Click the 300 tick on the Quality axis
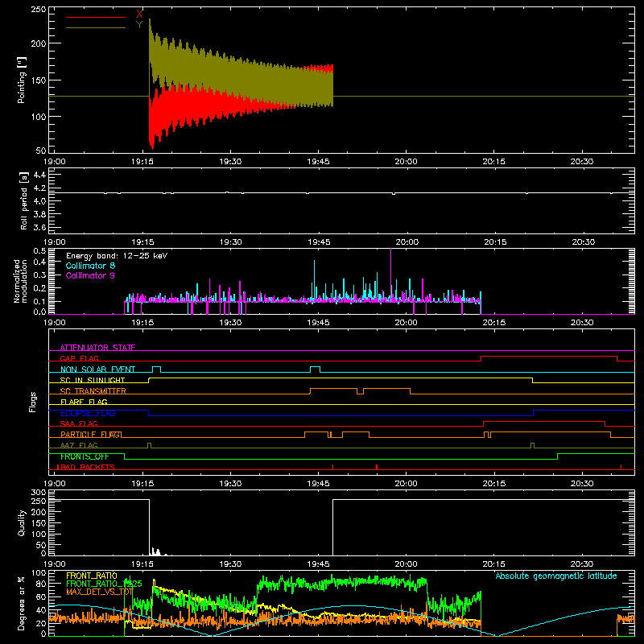Image resolution: width=644 pixels, height=644 pixels. [39, 493]
